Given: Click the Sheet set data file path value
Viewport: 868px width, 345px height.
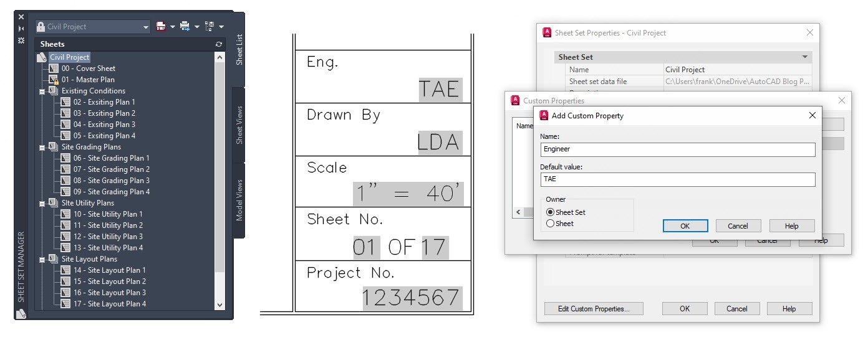Looking at the screenshot, I should click(738, 81).
